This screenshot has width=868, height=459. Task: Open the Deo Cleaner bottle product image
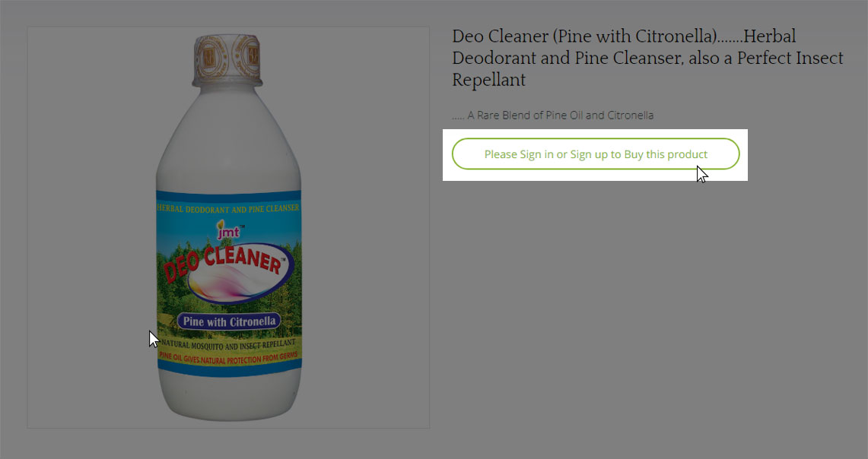tap(229, 227)
